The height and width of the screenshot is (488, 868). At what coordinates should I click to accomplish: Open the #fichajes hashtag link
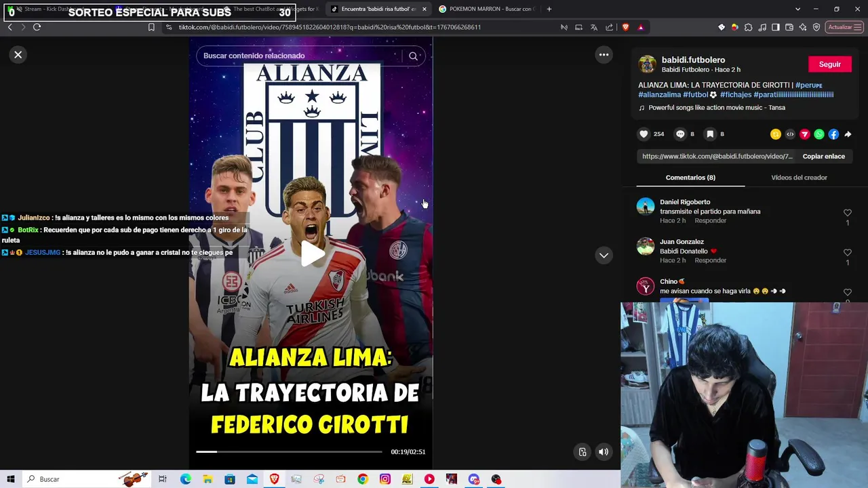pyautogui.click(x=736, y=95)
